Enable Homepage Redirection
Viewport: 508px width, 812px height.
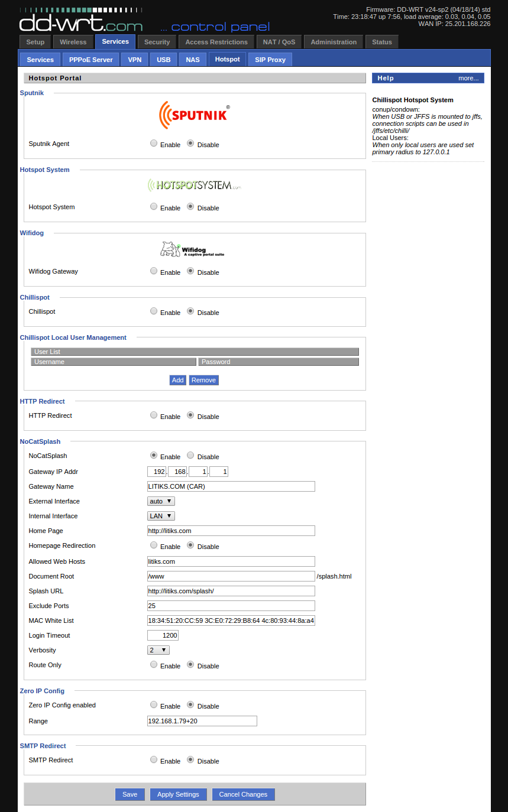click(154, 545)
